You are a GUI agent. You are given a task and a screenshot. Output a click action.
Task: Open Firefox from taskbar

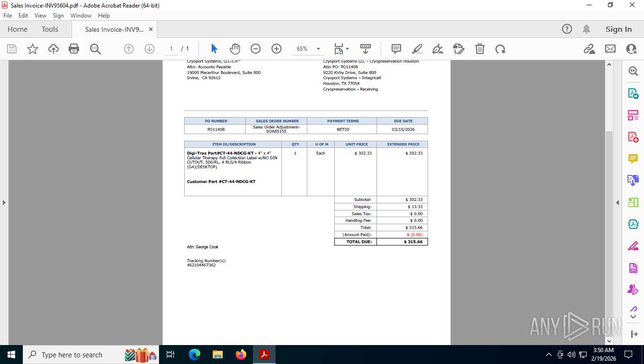pyautogui.click(x=241, y=355)
